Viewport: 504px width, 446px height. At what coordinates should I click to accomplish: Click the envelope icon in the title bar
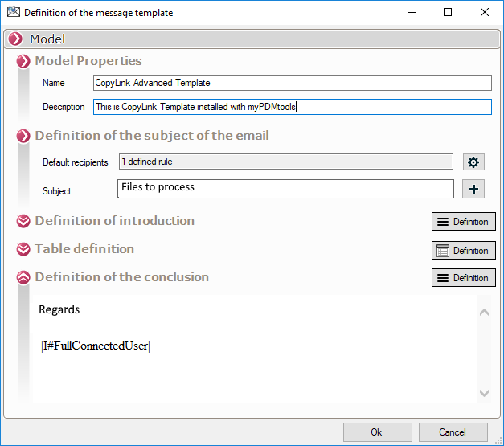coord(13,13)
